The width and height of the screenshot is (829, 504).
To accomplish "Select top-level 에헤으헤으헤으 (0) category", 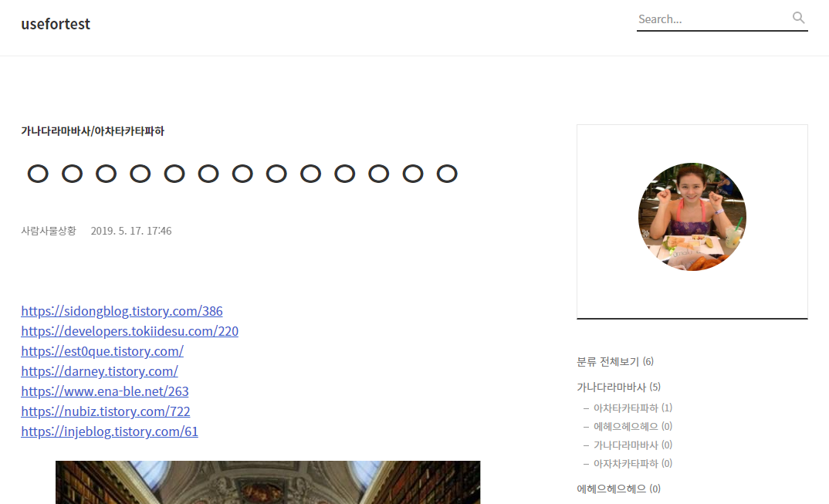I will (618, 489).
